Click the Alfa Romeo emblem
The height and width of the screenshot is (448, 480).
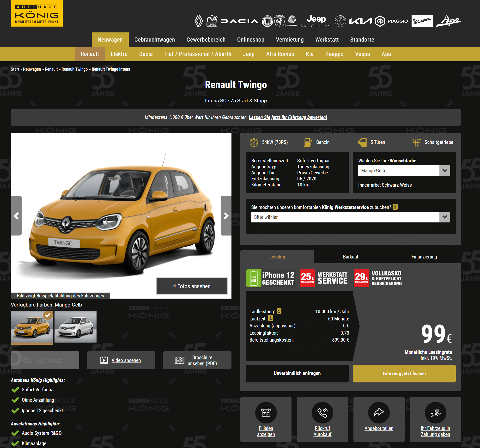pyautogui.click(x=340, y=21)
